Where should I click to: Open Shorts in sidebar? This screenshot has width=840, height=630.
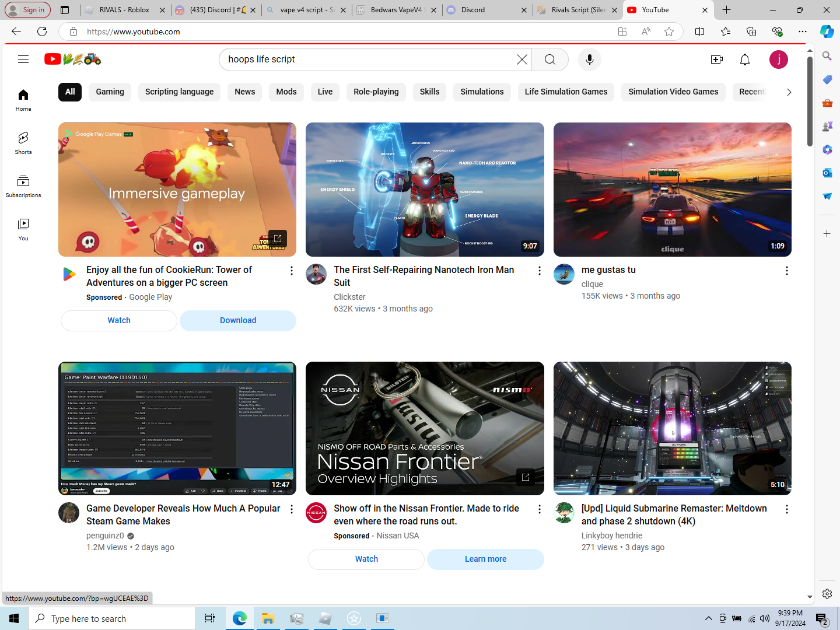(23, 143)
